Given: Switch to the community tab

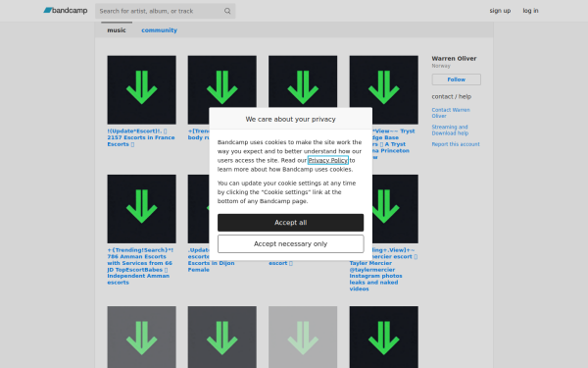Looking at the screenshot, I should (x=159, y=30).
